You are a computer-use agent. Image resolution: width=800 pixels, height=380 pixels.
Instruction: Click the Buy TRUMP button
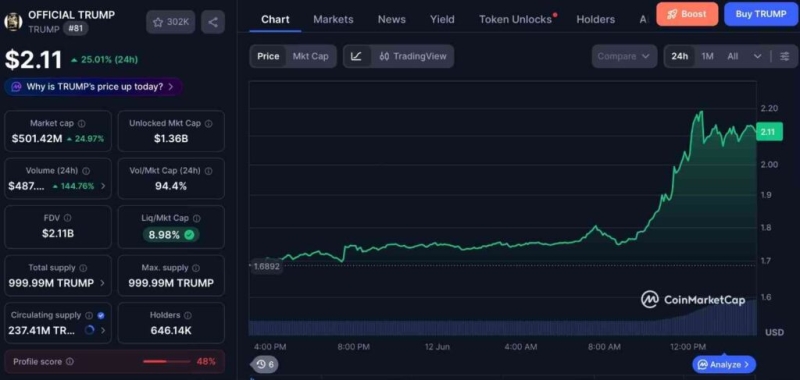761,14
